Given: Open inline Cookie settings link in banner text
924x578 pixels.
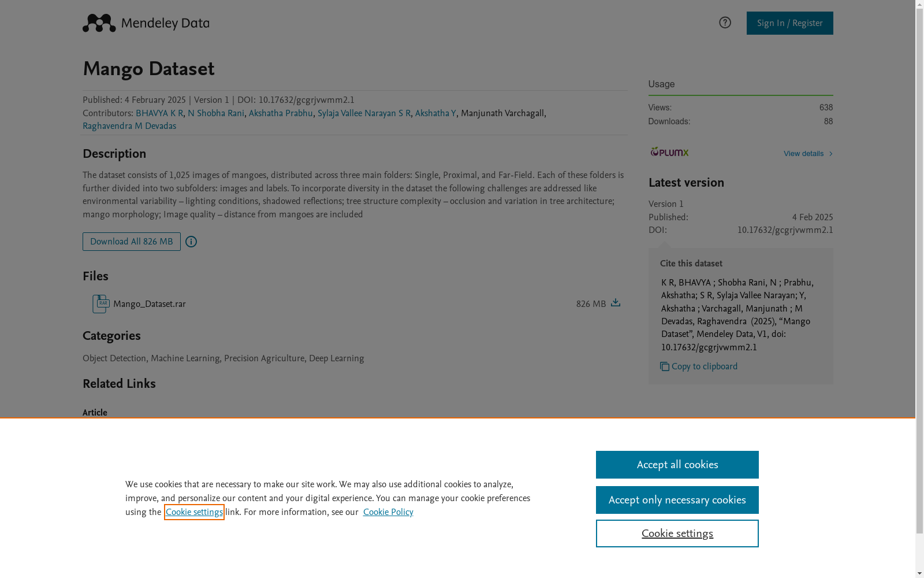Looking at the screenshot, I should point(194,512).
